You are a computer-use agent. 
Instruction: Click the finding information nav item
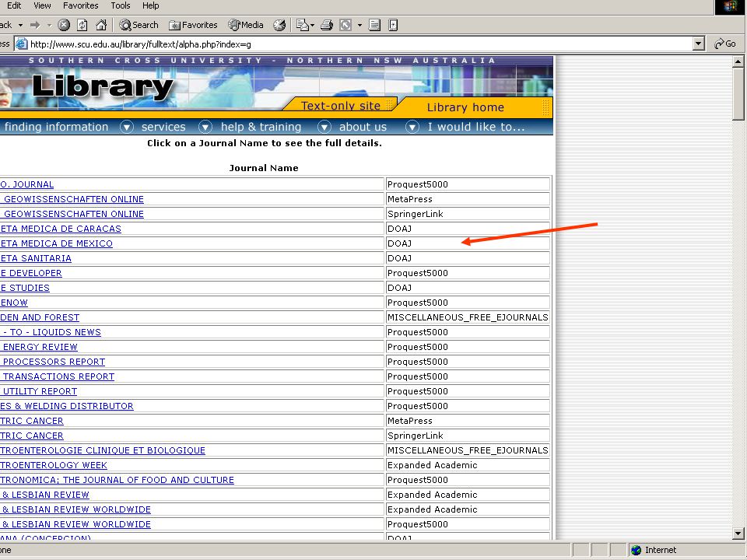(x=56, y=127)
